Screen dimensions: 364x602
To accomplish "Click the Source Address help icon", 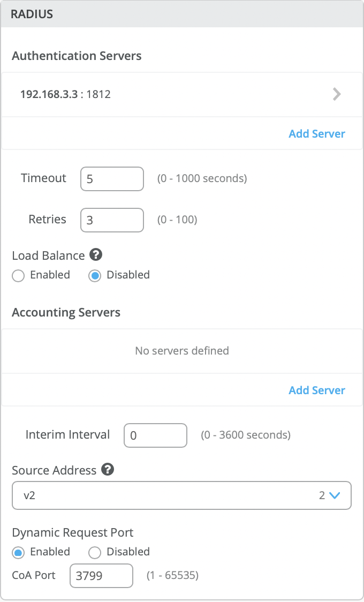I will [108, 470].
